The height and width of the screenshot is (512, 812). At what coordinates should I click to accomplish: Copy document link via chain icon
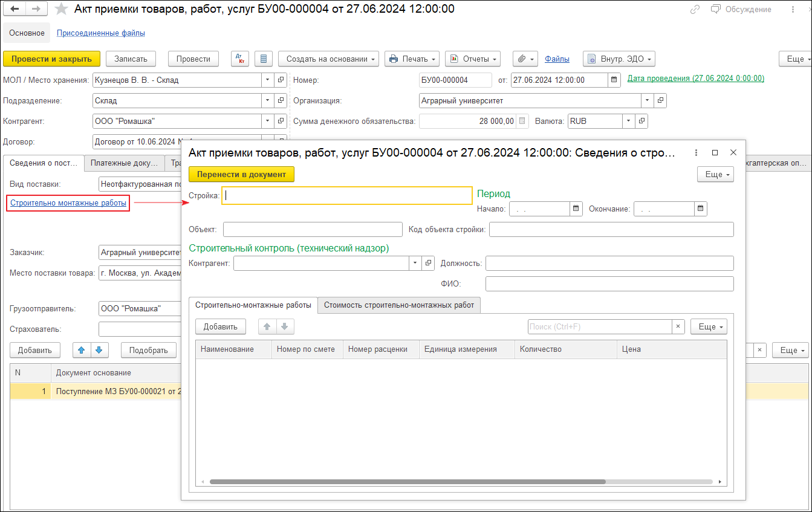pos(695,9)
